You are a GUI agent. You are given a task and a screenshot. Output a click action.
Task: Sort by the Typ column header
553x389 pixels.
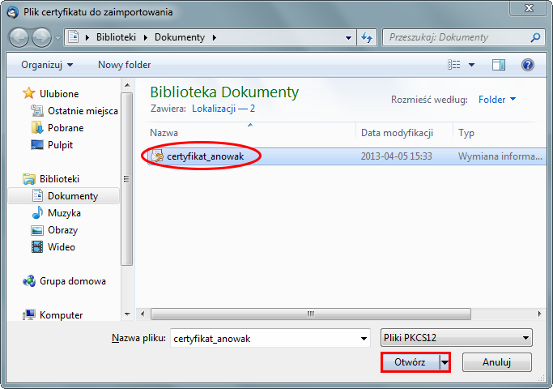(466, 133)
